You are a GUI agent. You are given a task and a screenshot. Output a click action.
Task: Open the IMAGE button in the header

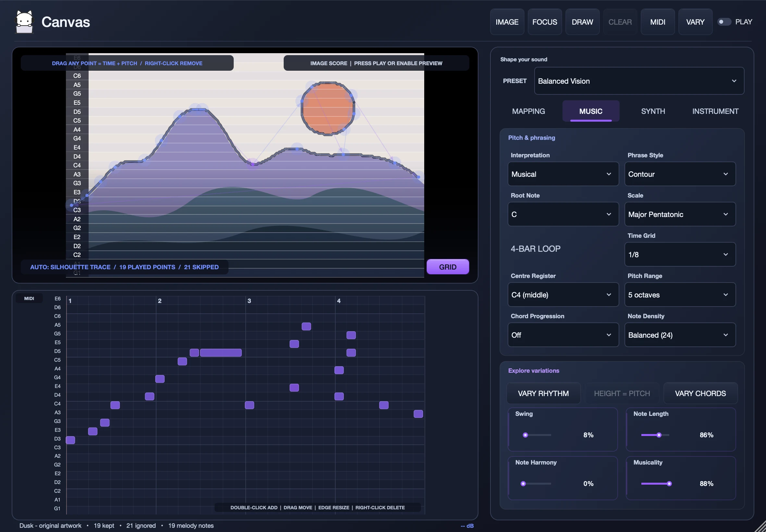[507, 22]
